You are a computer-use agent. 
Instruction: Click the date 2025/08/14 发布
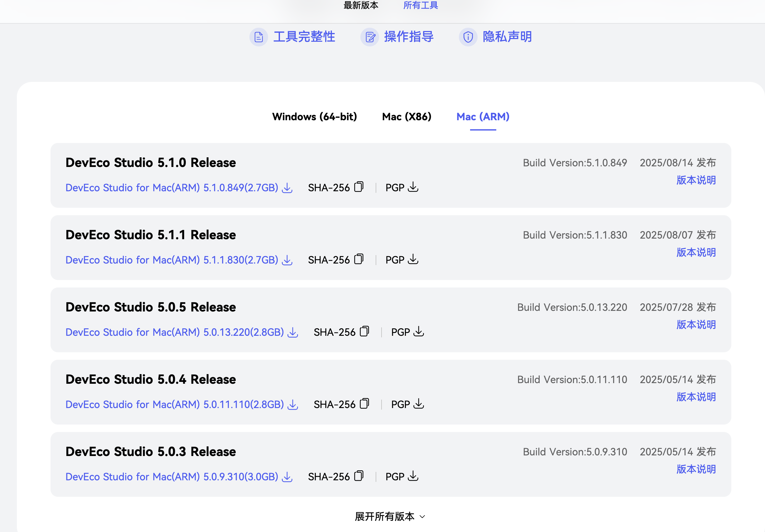(678, 163)
